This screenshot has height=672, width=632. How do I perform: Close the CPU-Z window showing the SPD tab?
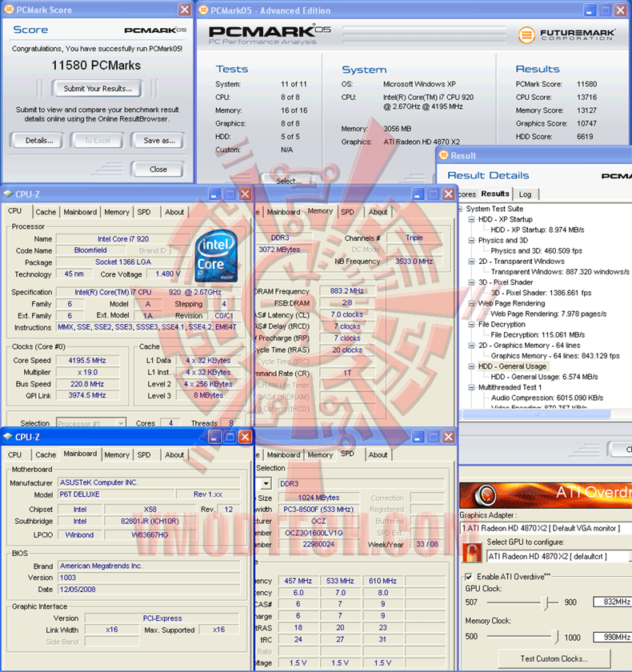pyautogui.click(x=448, y=437)
